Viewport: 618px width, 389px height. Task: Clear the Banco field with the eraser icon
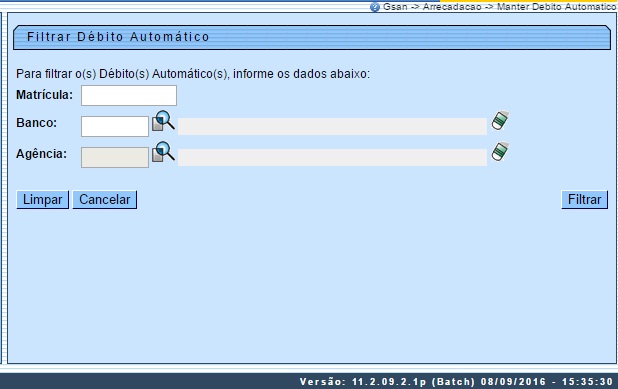pyautogui.click(x=500, y=120)
